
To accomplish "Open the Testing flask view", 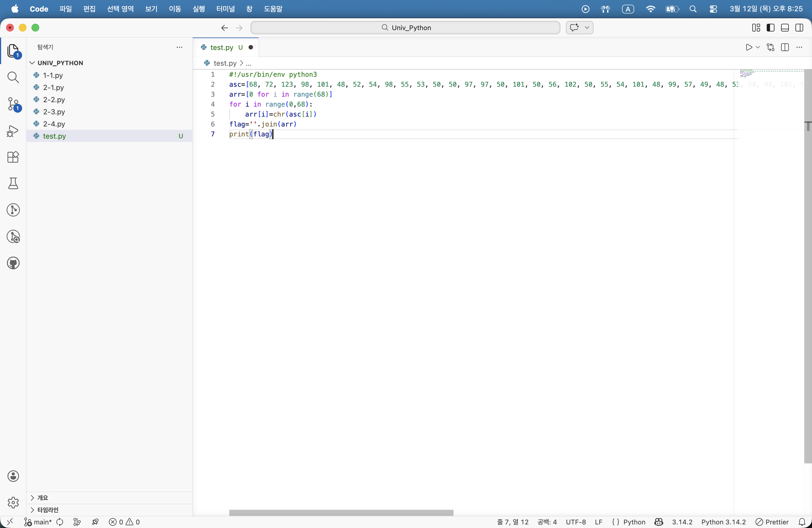I will click(13, 184).
